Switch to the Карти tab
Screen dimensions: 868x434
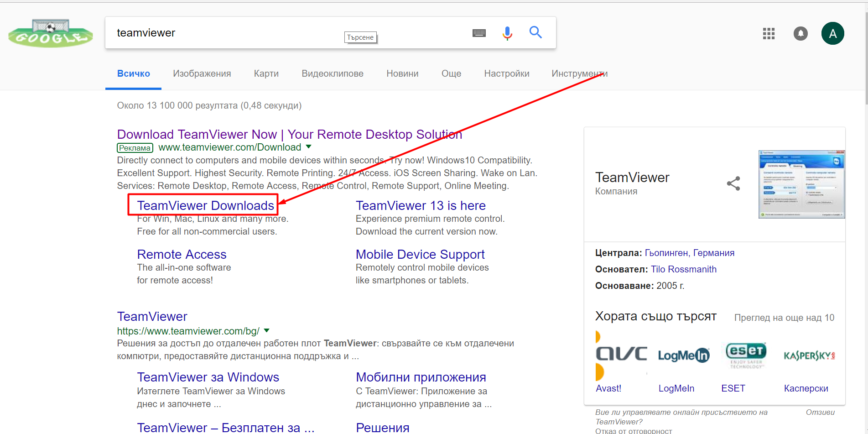[x=266, y=73]
